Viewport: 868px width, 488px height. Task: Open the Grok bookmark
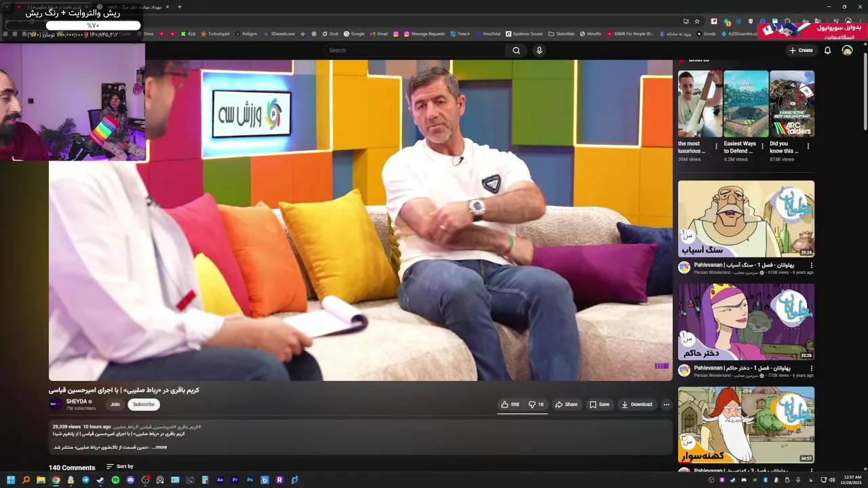(330, 34)
